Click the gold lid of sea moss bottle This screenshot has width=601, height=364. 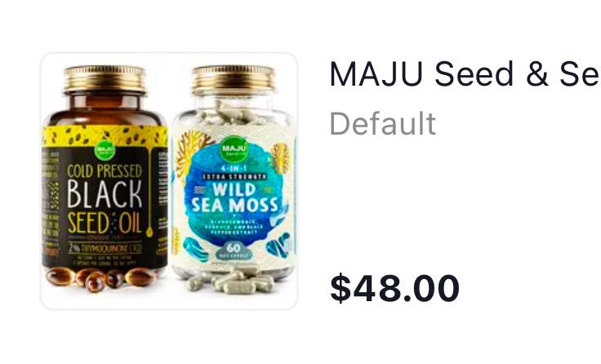tap(233, 80)
